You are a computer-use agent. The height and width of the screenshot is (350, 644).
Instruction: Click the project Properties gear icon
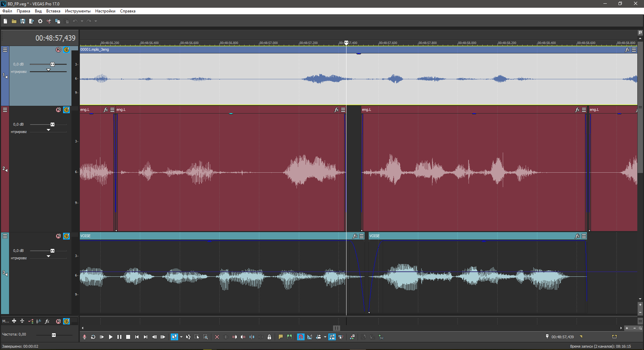(x=40, y=21)
